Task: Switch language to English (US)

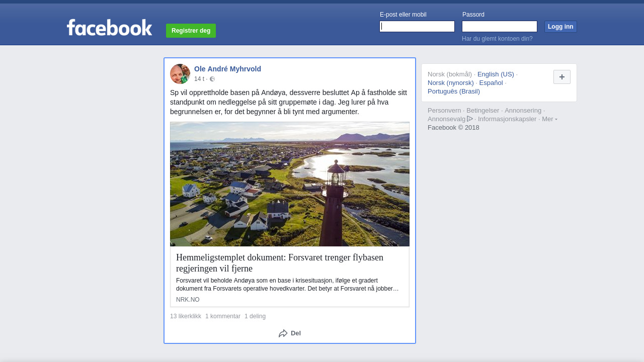Action: tap(496, 74)
